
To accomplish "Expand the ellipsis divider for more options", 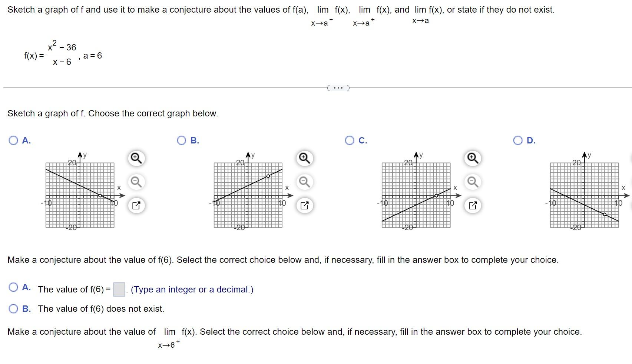I will 338,87.
